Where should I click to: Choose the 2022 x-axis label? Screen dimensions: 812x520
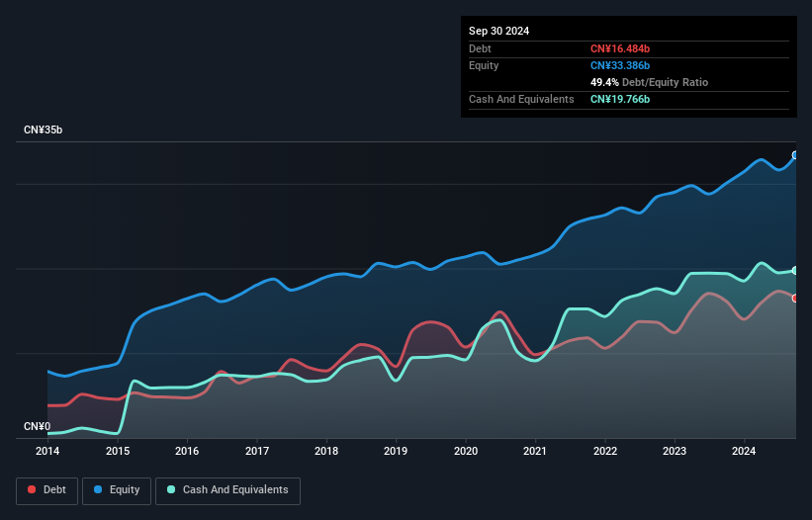tap(605, 451)
